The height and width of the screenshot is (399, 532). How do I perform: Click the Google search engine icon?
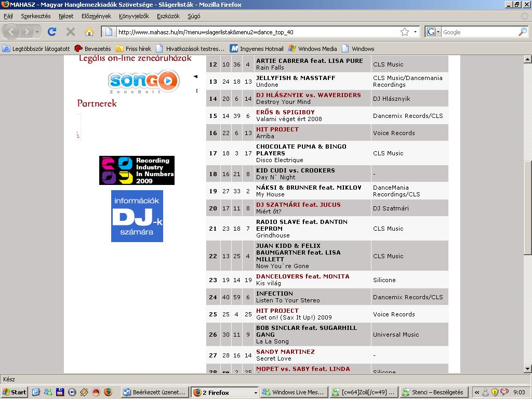pos(431,32)
